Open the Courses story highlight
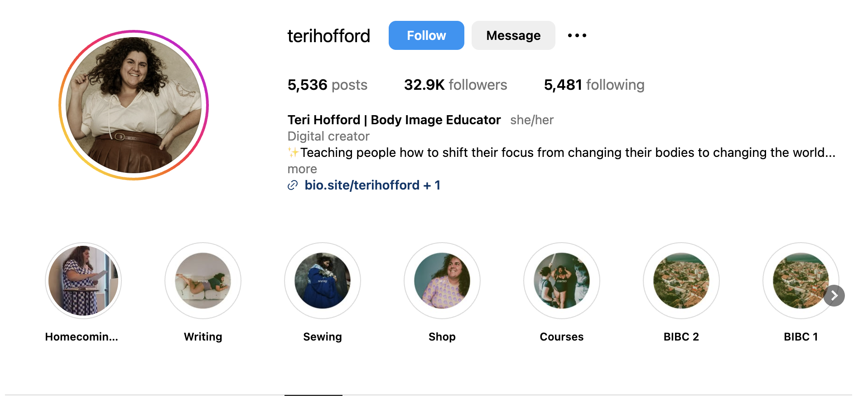 562,281
